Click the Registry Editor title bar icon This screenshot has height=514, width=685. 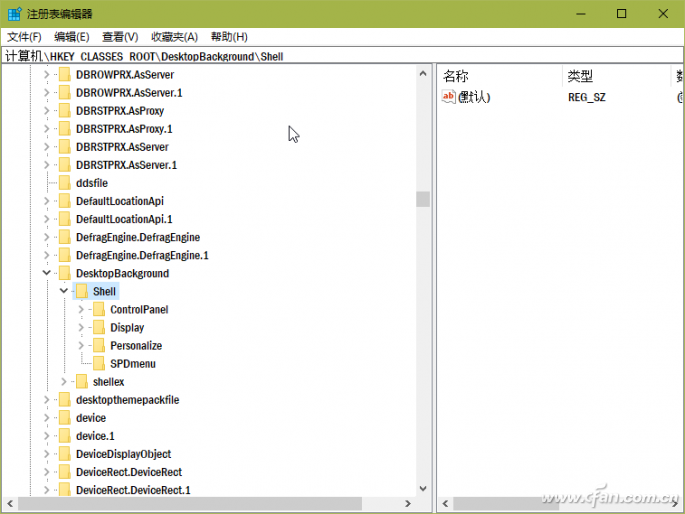click(x=14, y=14)
